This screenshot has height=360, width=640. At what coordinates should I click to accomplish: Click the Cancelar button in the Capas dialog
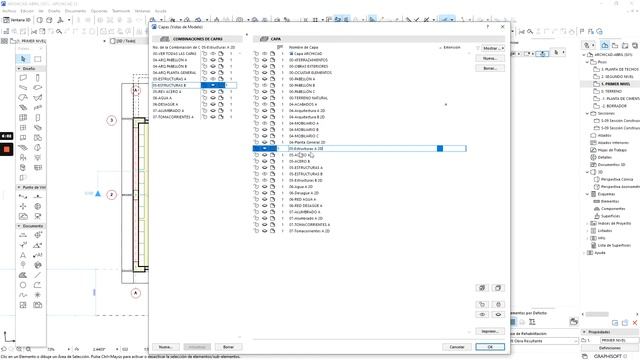pos(457,347)
